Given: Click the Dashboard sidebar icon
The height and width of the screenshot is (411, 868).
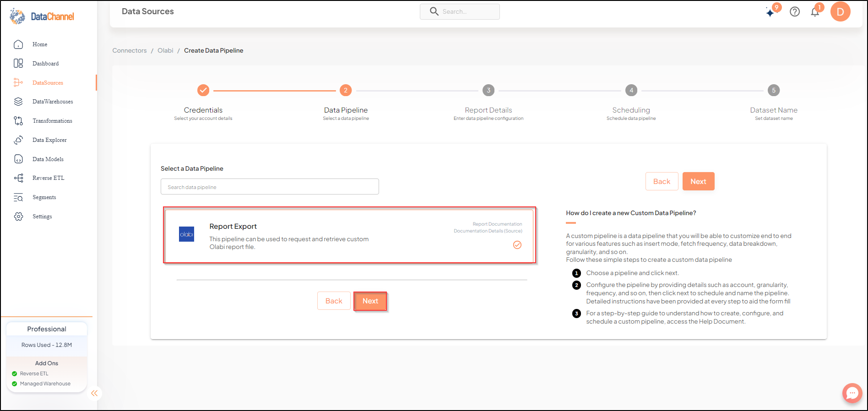Looking at the screenshot, I should tap(18, 63).
